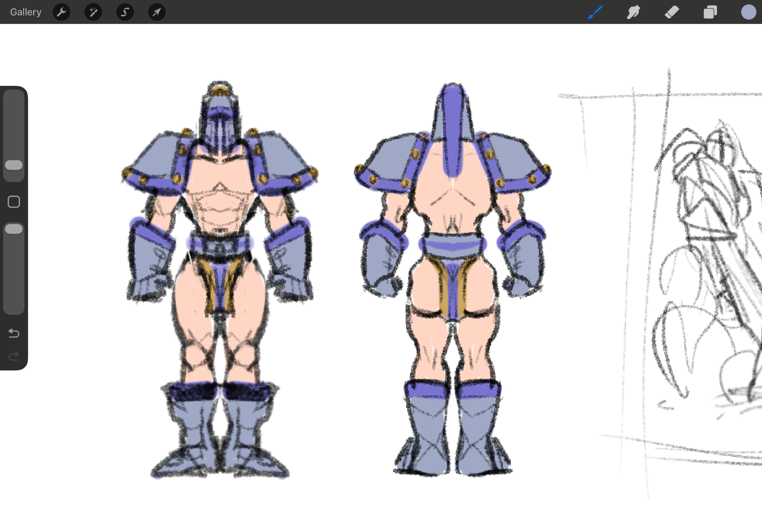The height and width of the screenshot is (532, 762).
Task: Activate the Transform arrow tool
Action: 157,12
